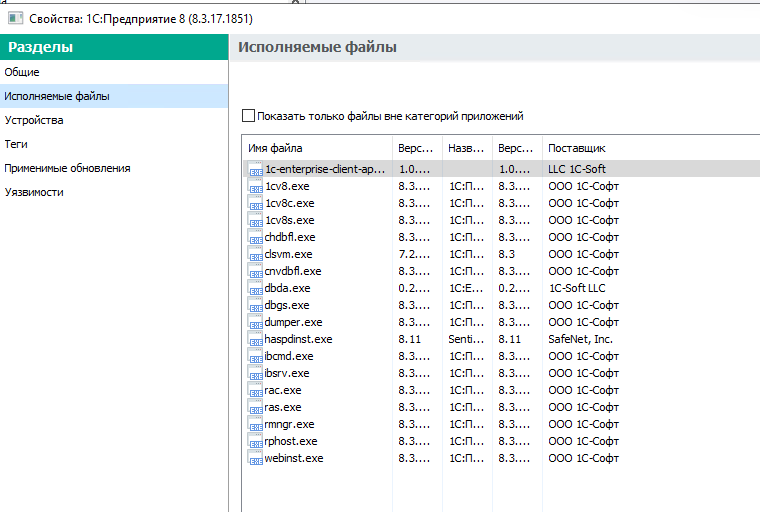Click the 'Senti…' name cell
The height and width of the screenshot is (512, 760).
click(x=466, y=339)
